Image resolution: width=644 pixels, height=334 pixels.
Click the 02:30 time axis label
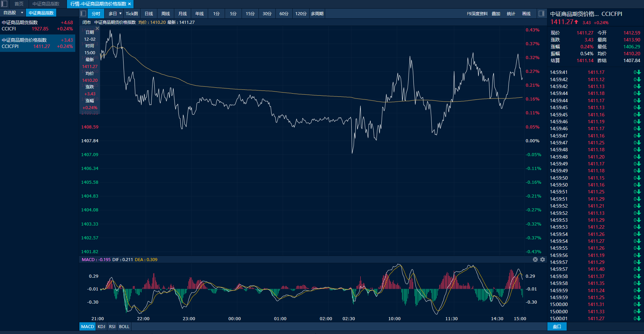pyautogui.click(x=349, y=318)
